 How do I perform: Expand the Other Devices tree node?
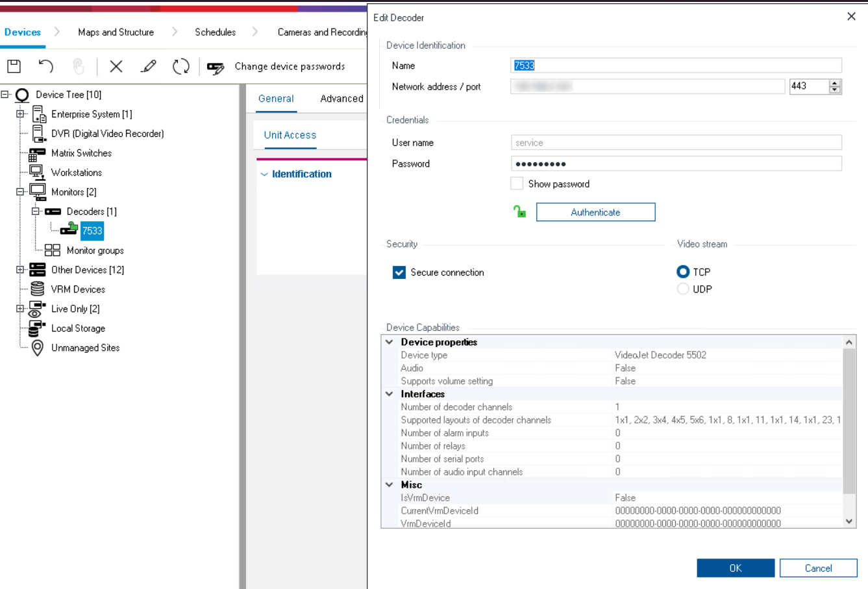click(20, 270)
